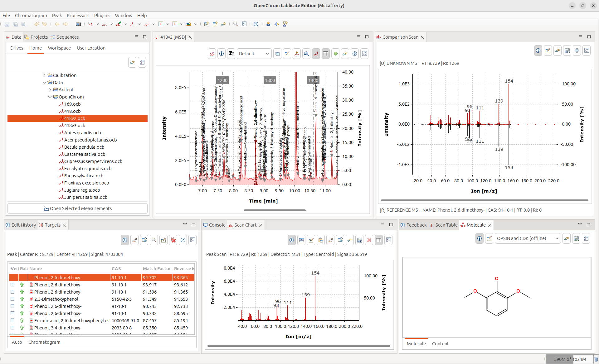
Task: Click the blue plus icon in Comparison Scan
Action: 577,50
